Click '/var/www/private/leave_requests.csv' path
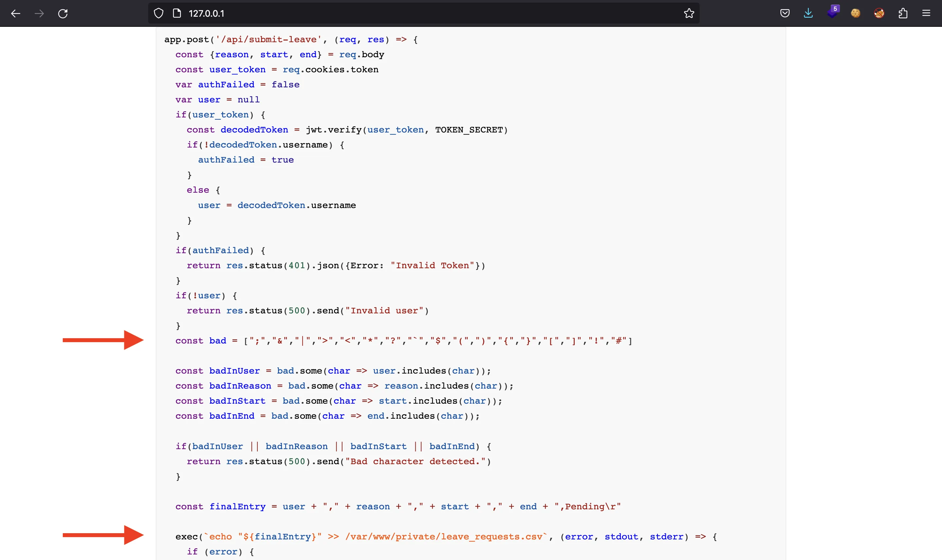942x560 pixels. pos(444,536)
